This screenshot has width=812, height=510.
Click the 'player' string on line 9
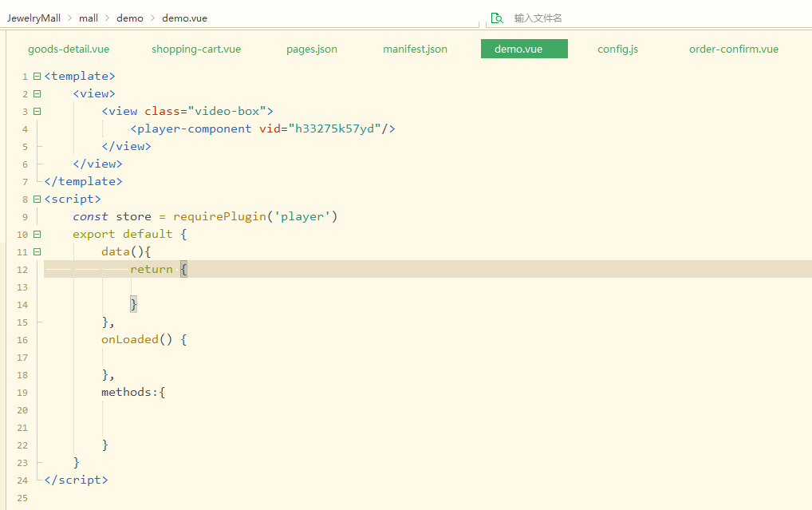coord(302,216)
